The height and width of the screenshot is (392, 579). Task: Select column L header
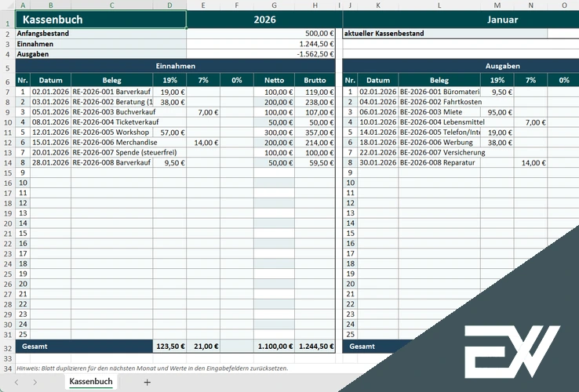pyautogui.click(x=439, y=5)
